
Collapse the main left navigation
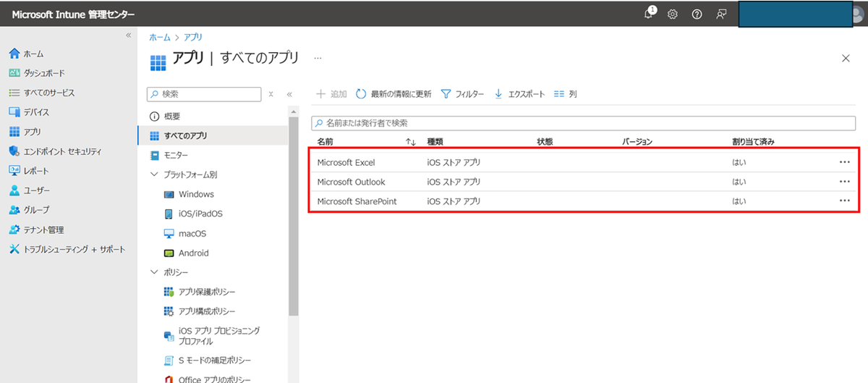pos(128,35)
